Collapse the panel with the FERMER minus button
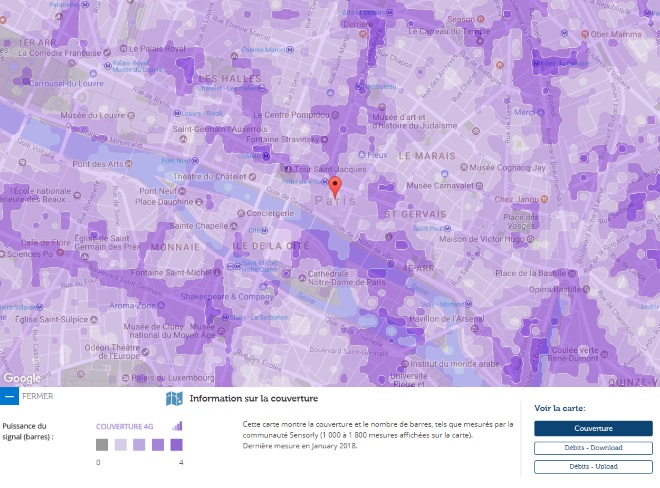The image size is (660, 488). tap(9, 397)
